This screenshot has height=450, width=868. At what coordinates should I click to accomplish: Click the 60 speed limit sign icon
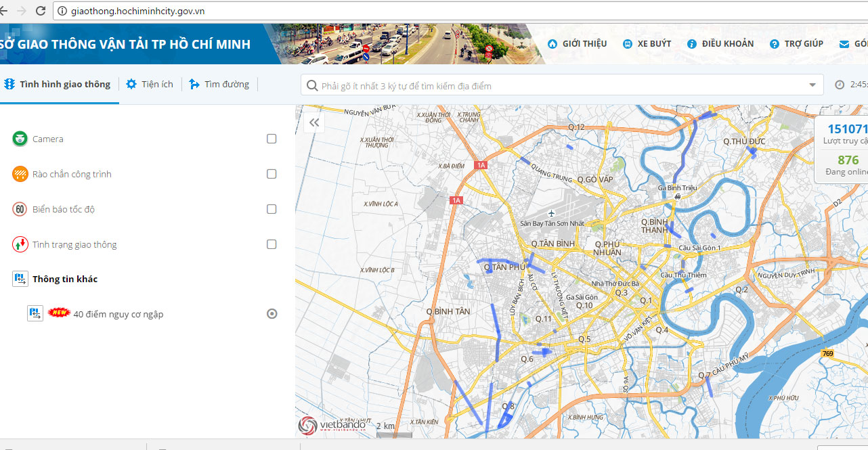tap(20, 209)
